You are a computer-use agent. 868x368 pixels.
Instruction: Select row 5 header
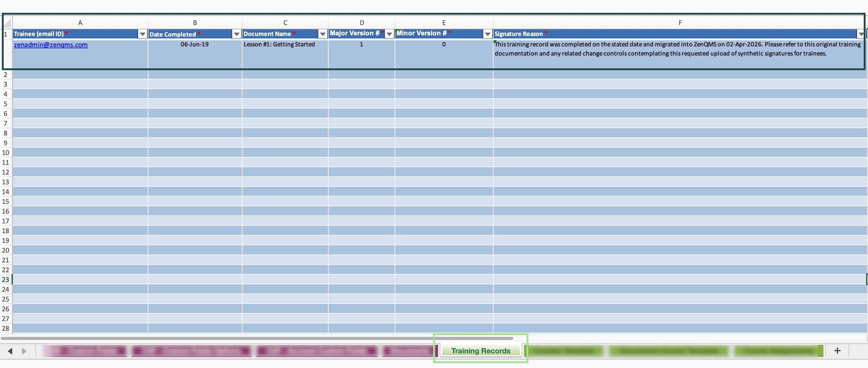[6, 104]
